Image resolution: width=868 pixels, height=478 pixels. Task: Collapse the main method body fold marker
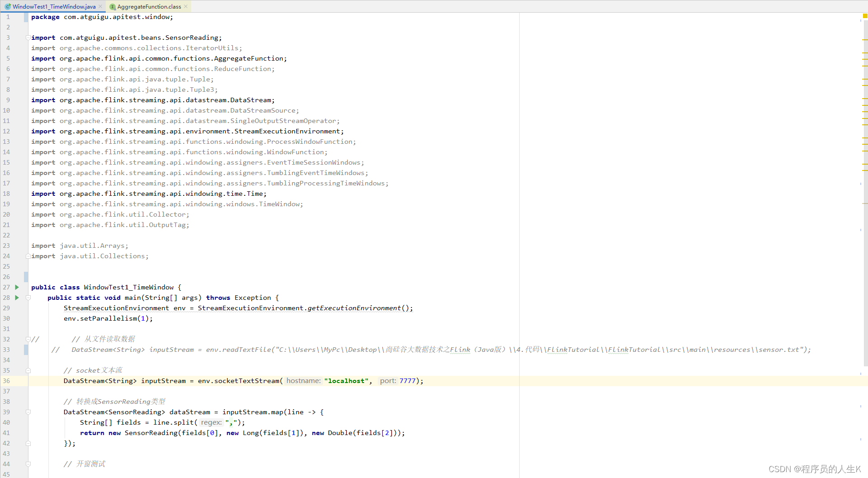pyautogui.click(x=28, y=298)
